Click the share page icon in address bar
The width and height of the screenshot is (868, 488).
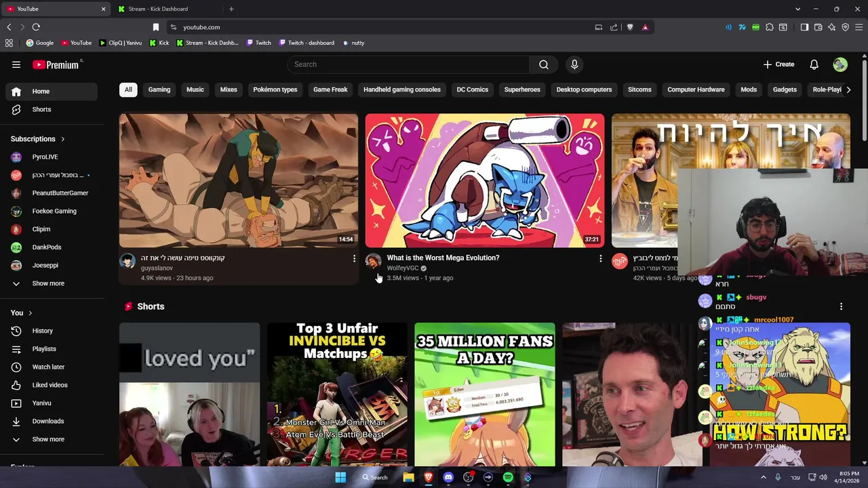pyautogui.click(x=614, y=27)
